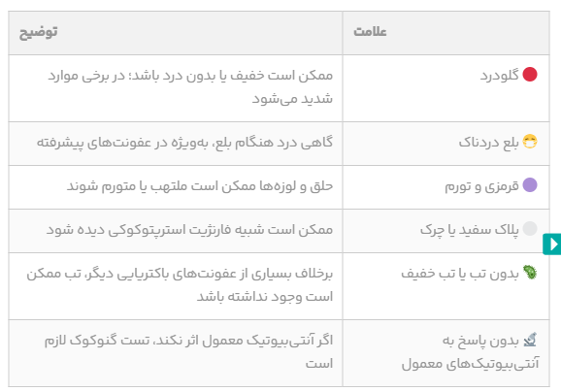
Task: Select the بلع دردناک cell text
Action: (x=489, y=143)
